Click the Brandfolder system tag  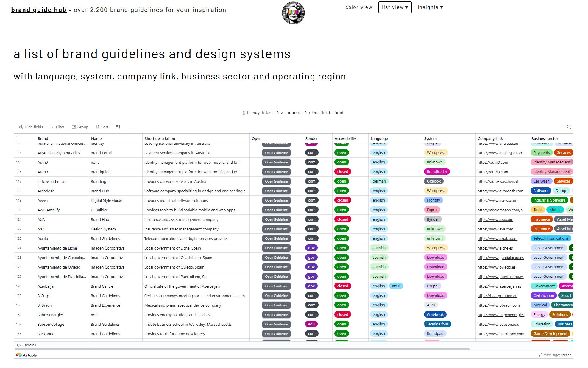pos(436,172)
